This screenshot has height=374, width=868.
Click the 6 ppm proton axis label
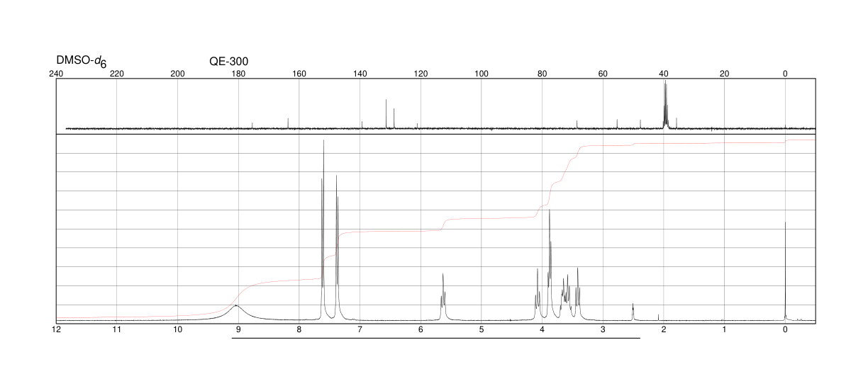pyautogui.click(x=421, y=330)
